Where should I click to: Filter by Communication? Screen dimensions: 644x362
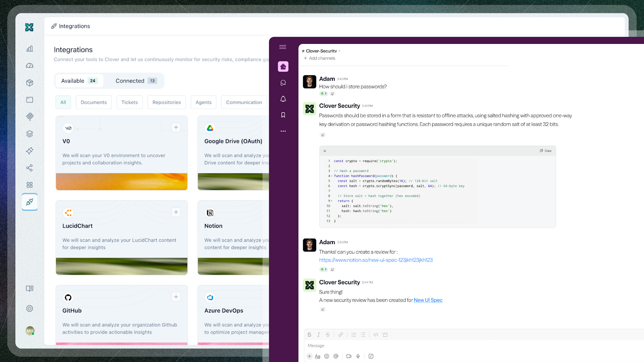pos(244,102)
